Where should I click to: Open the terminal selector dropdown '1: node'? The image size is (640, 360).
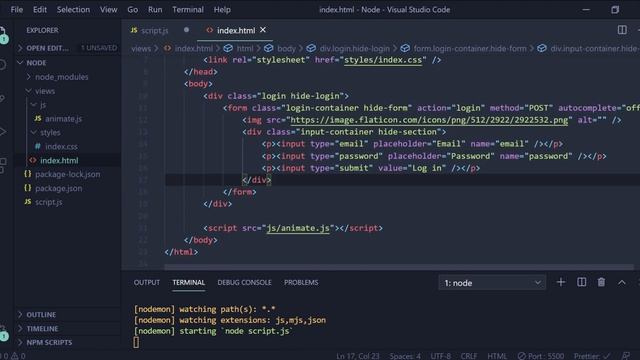pyautogui.click(x=492, y=283)
